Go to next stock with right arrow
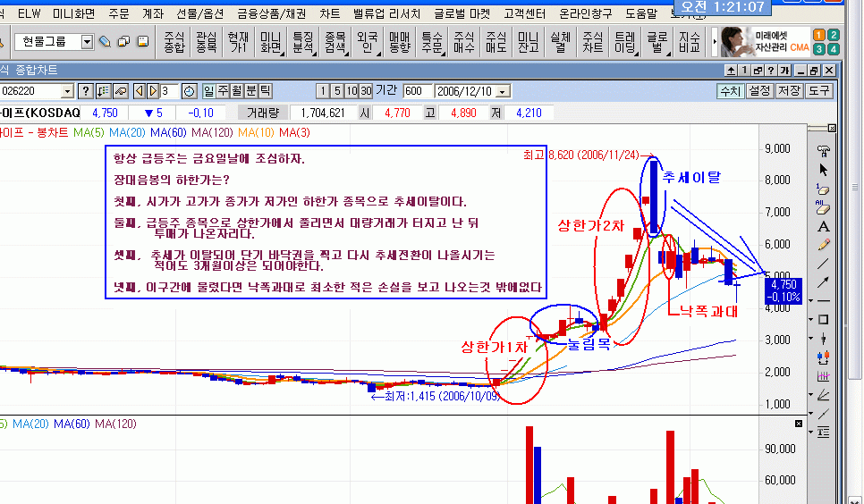This screenshot has height=504, width=864. pos(153,91)
